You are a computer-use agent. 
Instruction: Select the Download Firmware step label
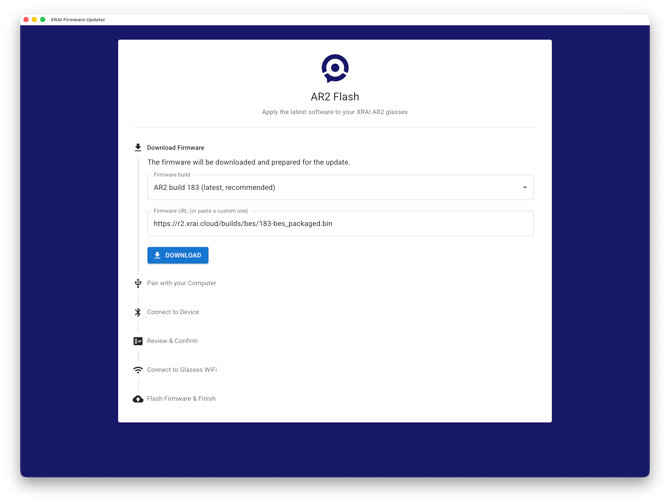[176, 148]
